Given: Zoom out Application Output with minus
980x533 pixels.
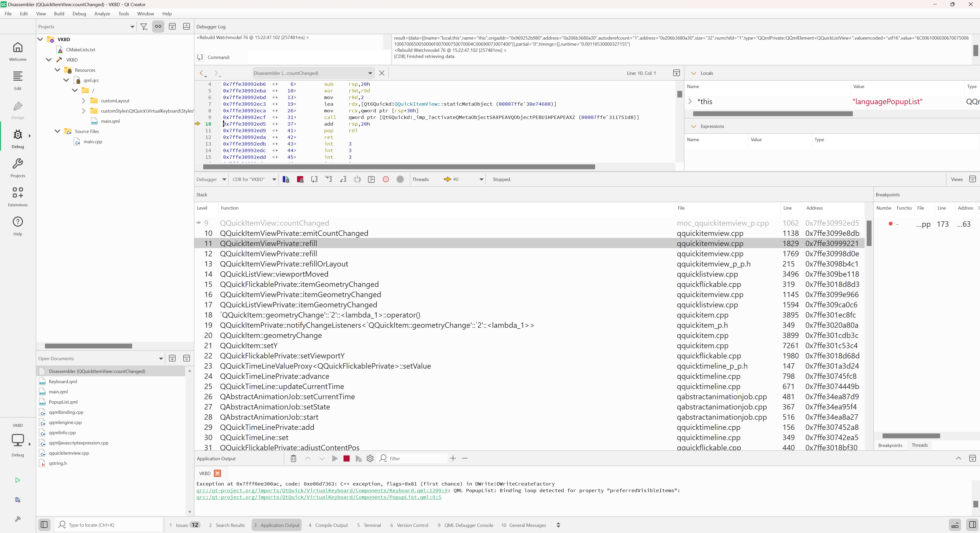Looking at the screenshot, I should (x=464, y=458).
